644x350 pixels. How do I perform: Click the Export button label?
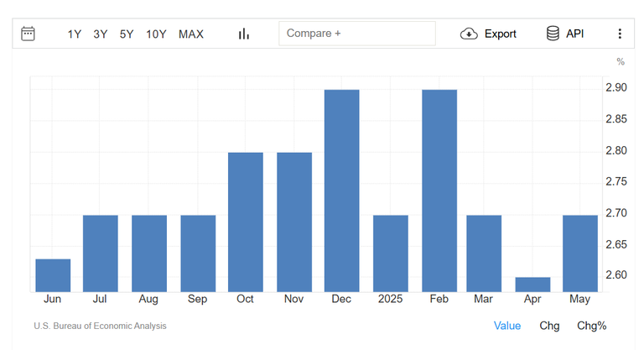coord(501,34)
